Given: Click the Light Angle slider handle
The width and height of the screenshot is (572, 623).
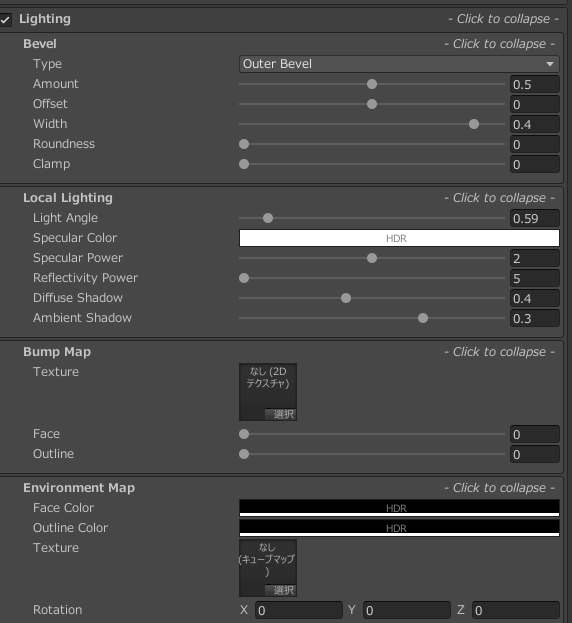Looking at the screenshot, I should (268, 218).
